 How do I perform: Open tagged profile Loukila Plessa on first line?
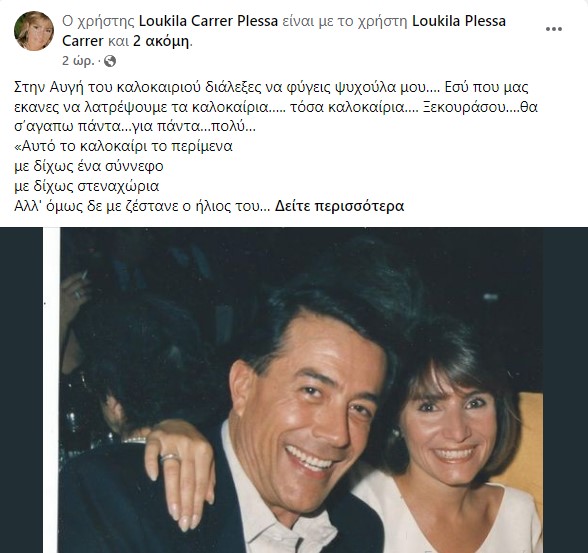[459, 21]
